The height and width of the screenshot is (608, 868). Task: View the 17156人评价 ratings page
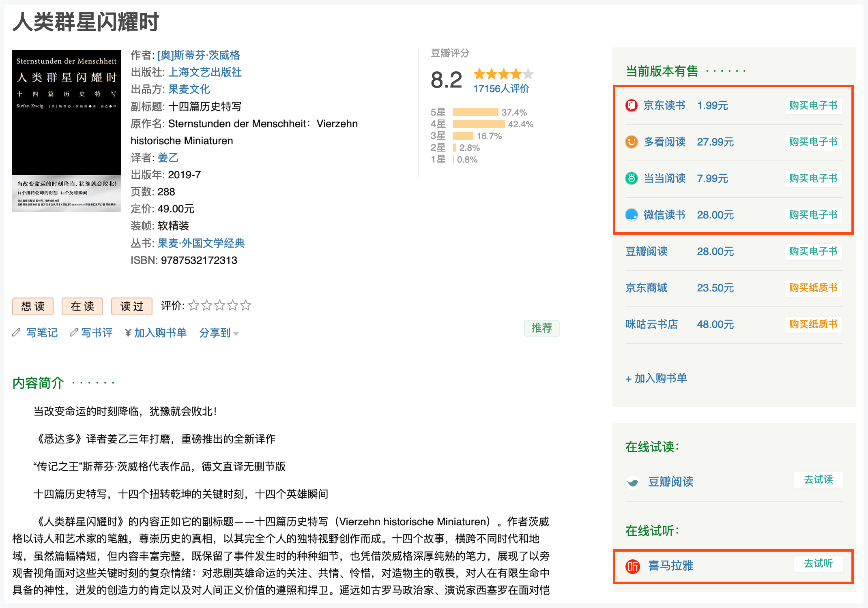coord(501,88)
